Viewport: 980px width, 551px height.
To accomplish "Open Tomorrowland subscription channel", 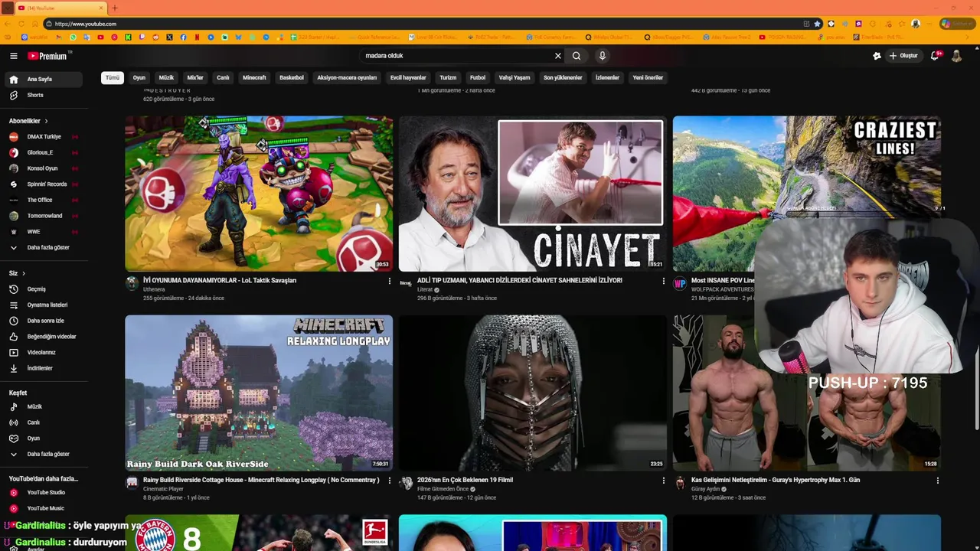I will click(x=44, y=216).
